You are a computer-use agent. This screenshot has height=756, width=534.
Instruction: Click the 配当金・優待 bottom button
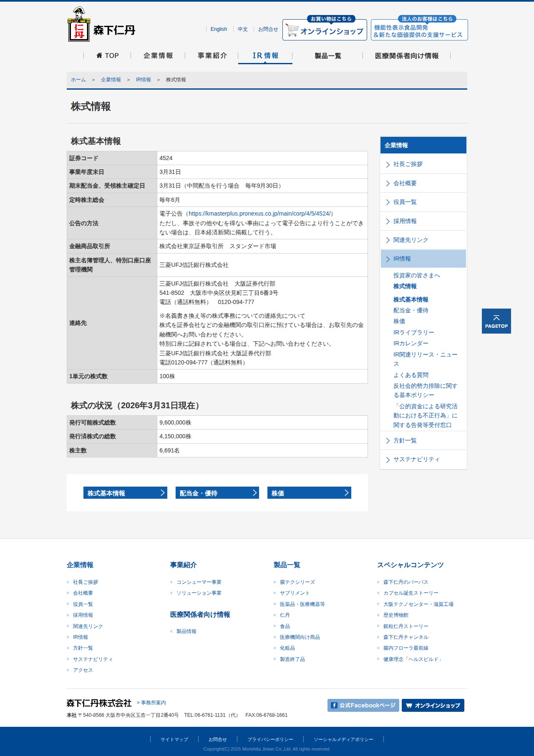pos(217,493)
